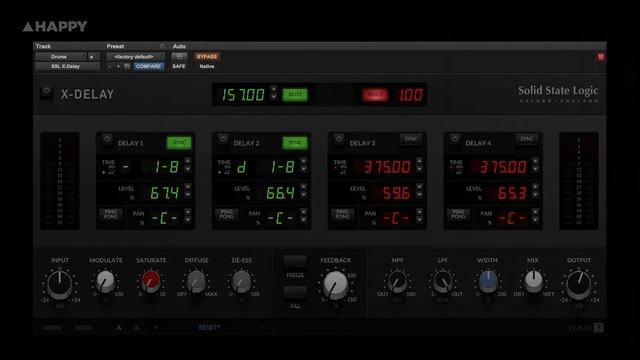Click Delay 2 time up arrow

coord(304,162)
